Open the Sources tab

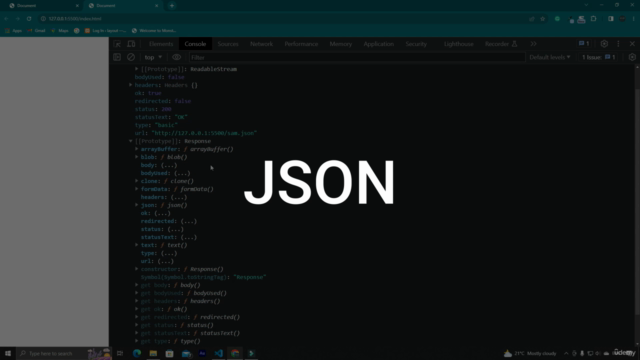(228, 44)
